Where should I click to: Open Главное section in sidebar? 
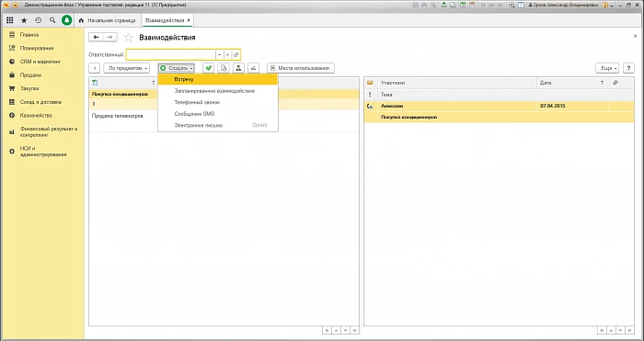29,35
